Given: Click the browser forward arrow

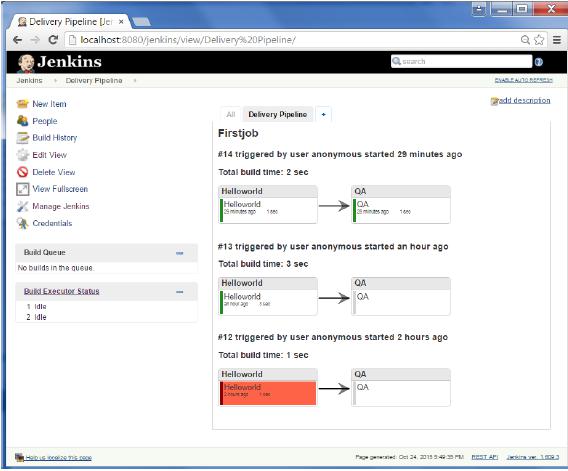Looking at the screenshot, I should [35, 40].
